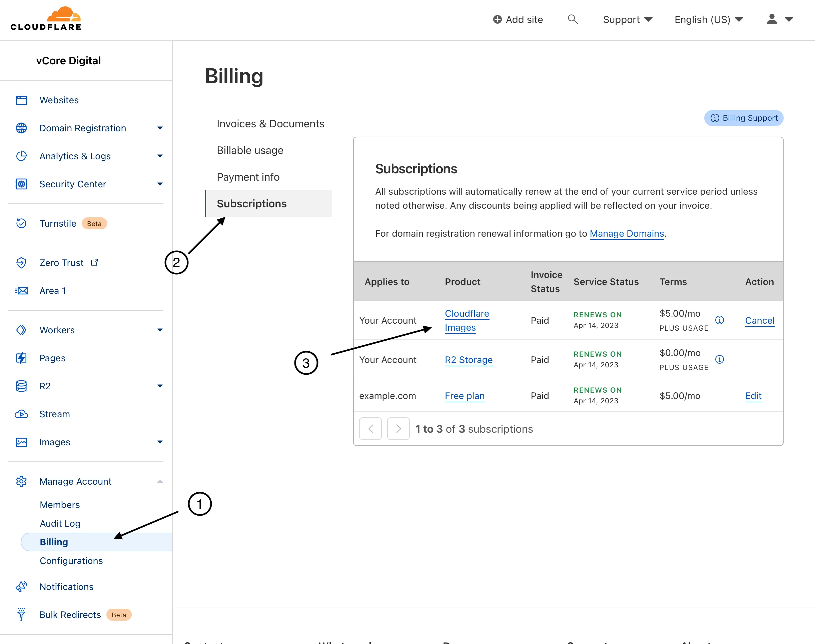Open Turnstile from the sidebar
The width and height of the screenshot is (815, 644).
click(x=58, y=223)
